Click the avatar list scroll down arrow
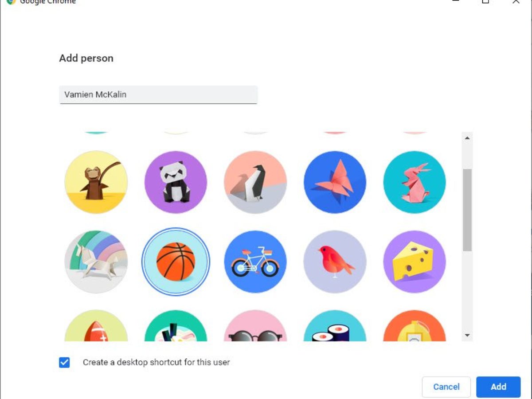This screenshot has height=399, width=532. [x=467, y=335]
